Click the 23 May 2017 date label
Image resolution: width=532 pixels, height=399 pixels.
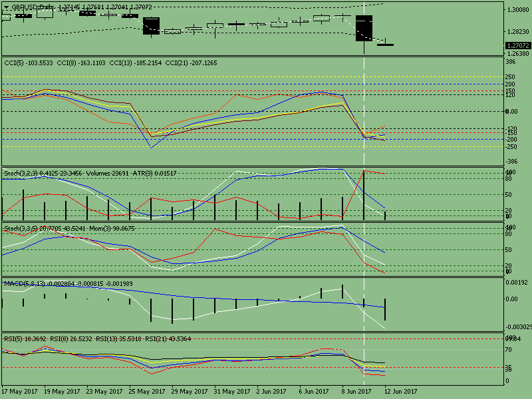(x=104, y=392)
